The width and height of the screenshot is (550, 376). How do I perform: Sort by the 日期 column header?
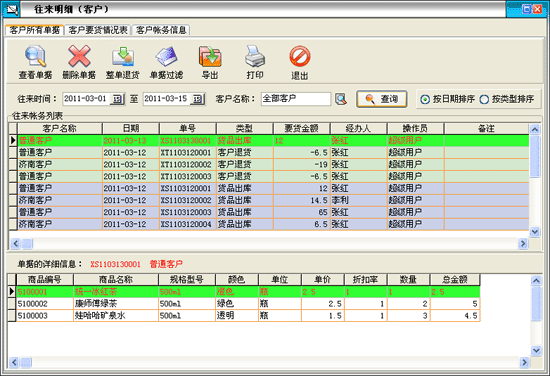point(131,128)
